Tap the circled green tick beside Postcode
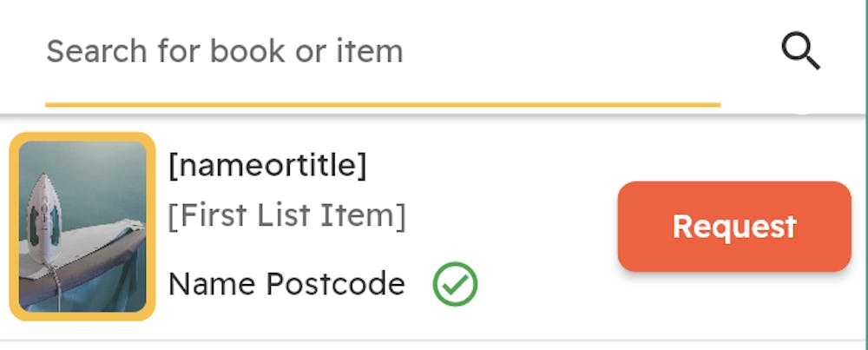868x350 pixels. coord(455,284)
